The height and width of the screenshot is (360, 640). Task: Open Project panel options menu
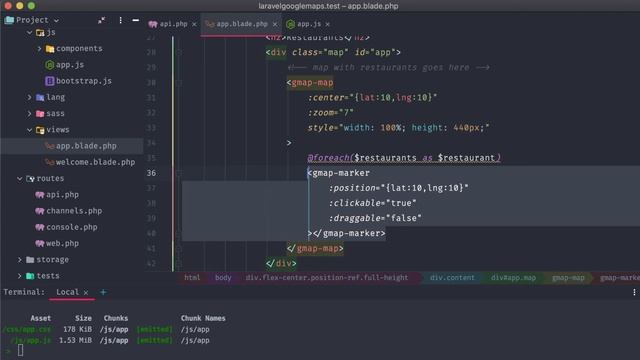(120, 20)
